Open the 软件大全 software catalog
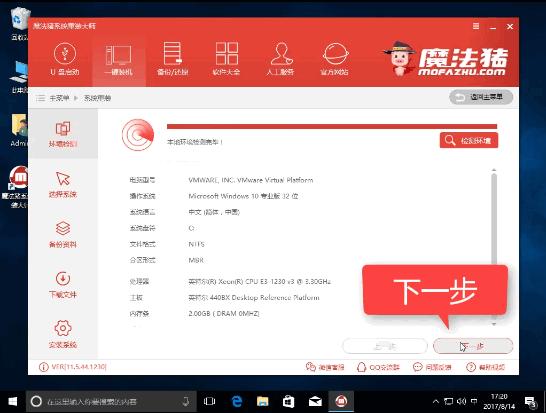Viewport: 546px width, 413px height. tap(226, 59)
